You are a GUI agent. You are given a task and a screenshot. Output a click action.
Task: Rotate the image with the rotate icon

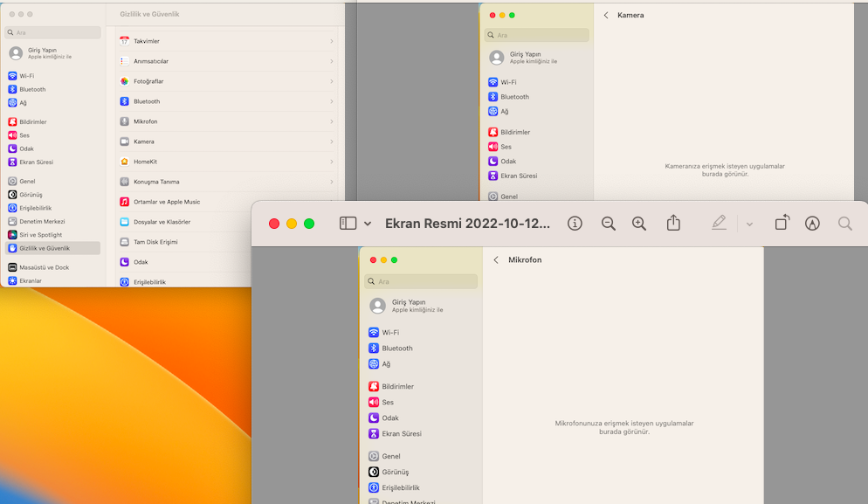coord(782,224)
